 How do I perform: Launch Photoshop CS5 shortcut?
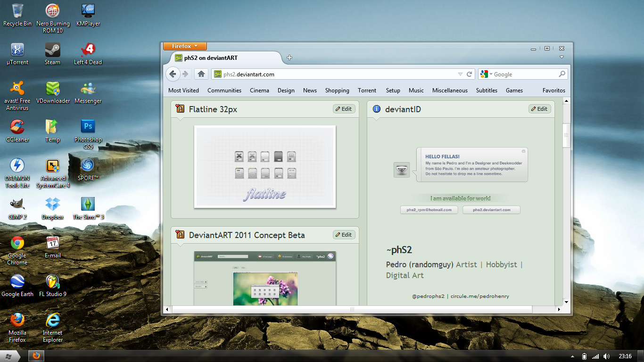click(x=88, y=134)
